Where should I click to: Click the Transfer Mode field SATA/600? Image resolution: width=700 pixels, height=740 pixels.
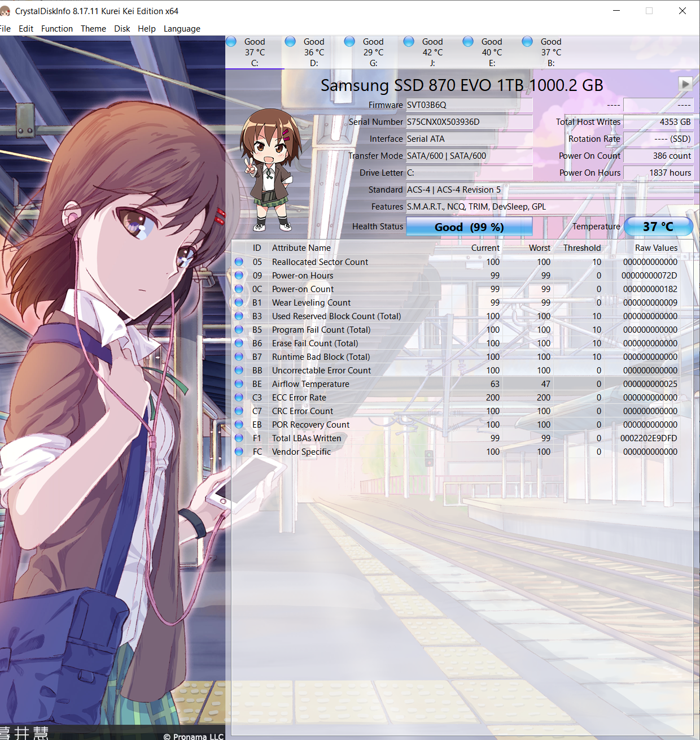[x=469, y=156]
